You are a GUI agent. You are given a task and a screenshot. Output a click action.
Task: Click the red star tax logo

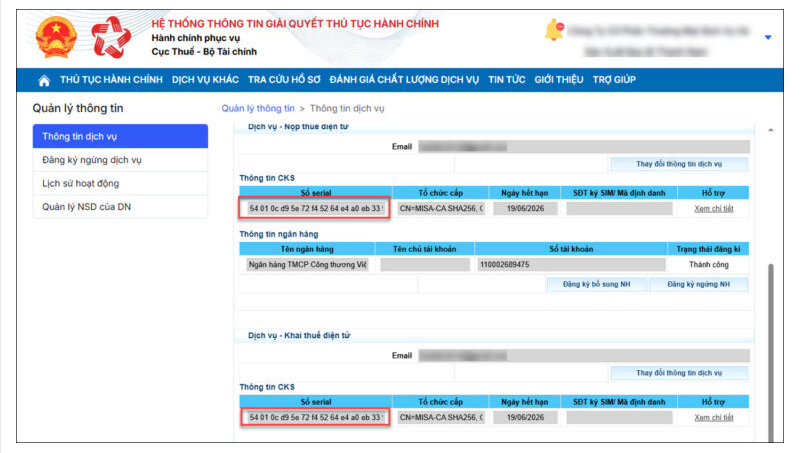(x=110, y=38)
